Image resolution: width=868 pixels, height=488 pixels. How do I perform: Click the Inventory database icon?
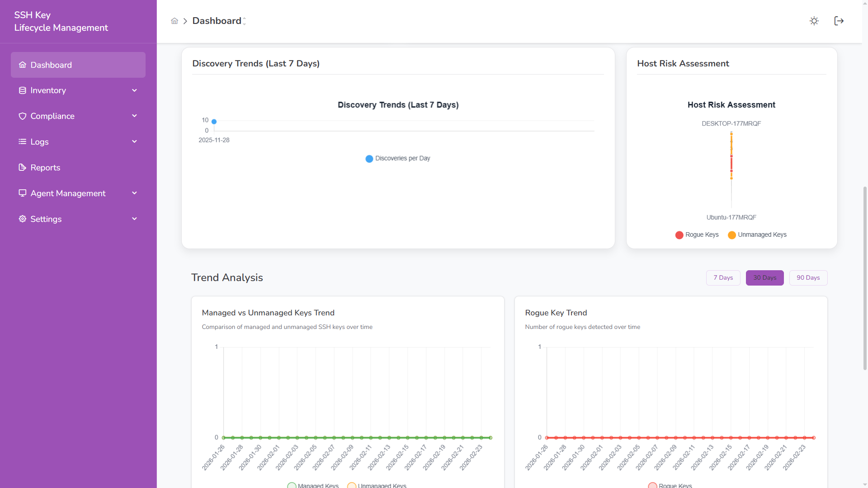click(23, 90)
